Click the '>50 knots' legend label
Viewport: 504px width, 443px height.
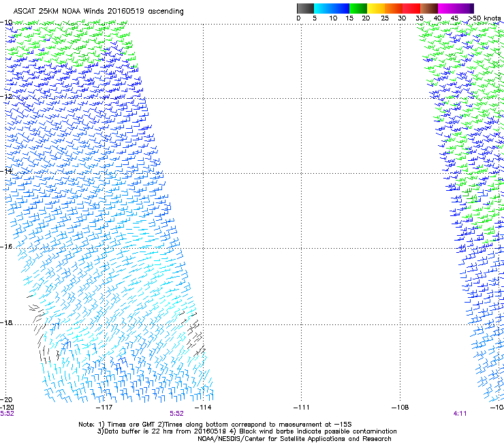click(x=484, y=18)
